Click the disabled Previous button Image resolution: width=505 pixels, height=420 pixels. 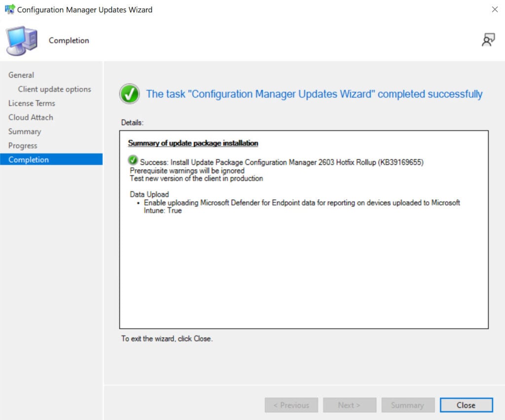(291, 405)
